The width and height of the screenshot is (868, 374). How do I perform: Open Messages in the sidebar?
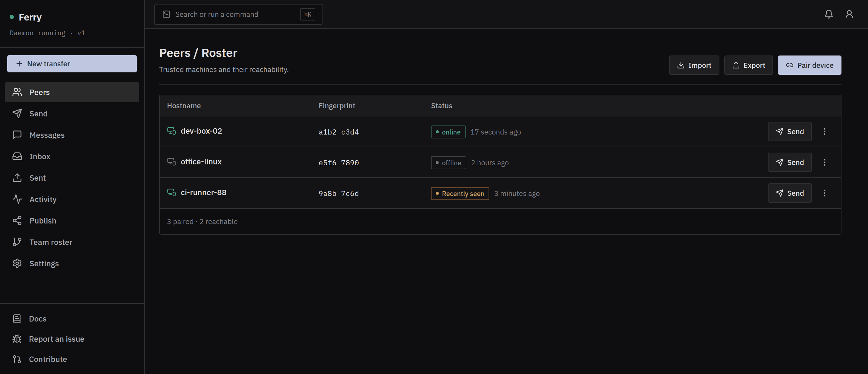point(72,135)
